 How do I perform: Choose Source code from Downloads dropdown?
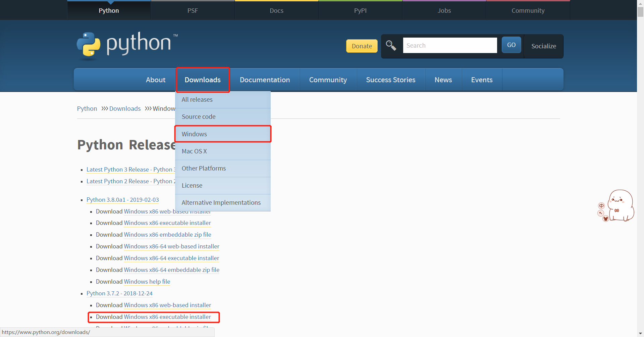pyautogui.click(x=223, y=117)
